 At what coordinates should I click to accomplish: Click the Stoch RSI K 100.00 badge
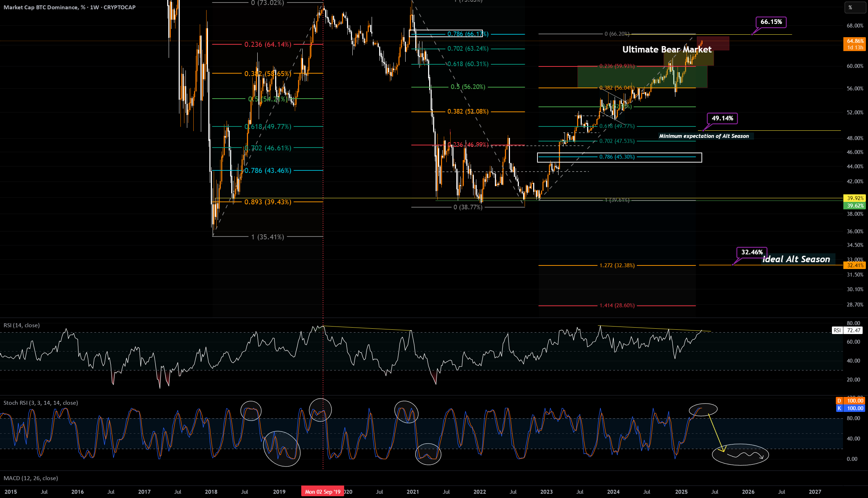pos(850,408)
